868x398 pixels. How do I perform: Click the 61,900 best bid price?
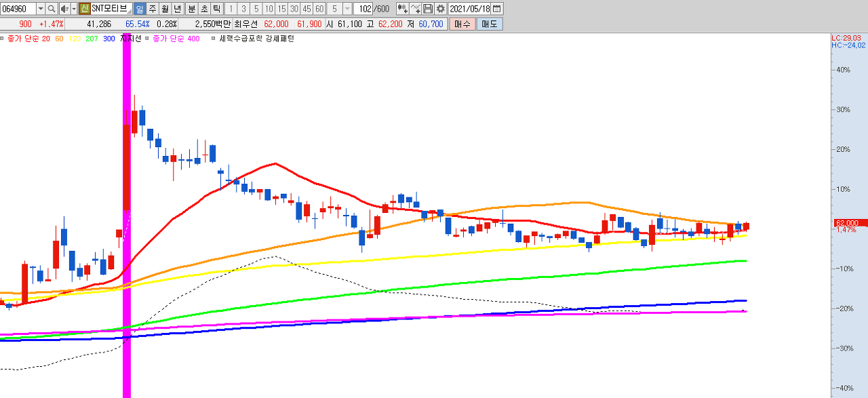pyautogui.click(x=309, y=24)
